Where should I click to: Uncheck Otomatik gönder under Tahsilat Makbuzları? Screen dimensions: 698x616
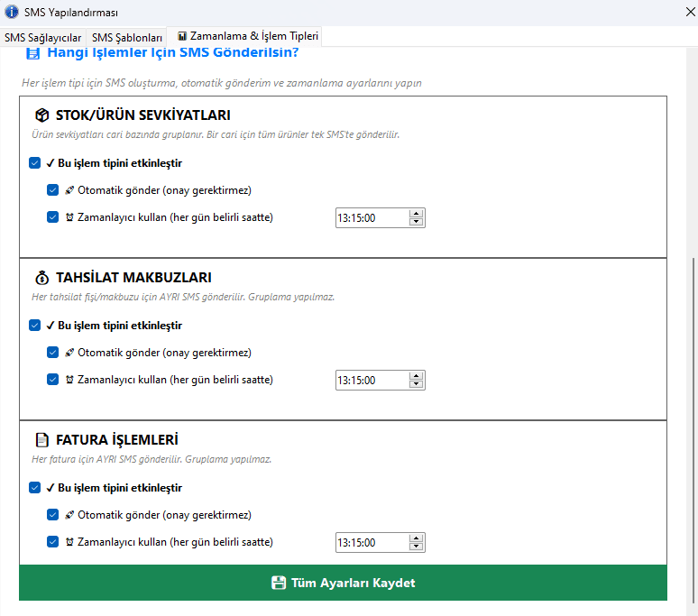[52, 353]
